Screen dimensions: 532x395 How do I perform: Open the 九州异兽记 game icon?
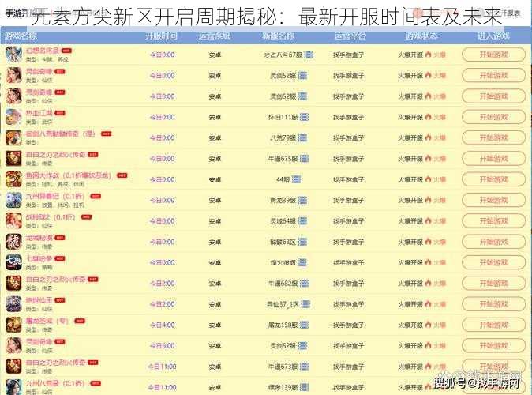(x=13, y=200)
